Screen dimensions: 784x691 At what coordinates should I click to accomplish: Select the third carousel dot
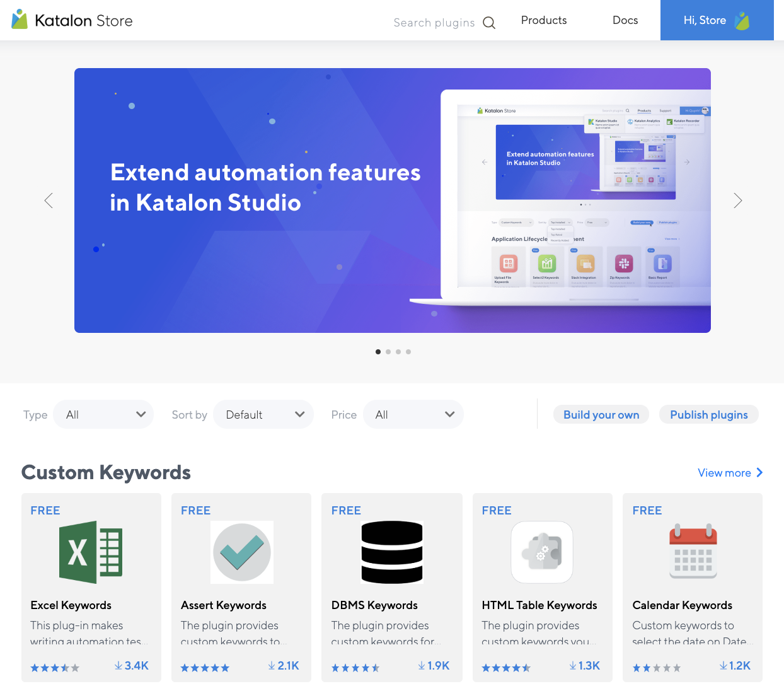398,352
